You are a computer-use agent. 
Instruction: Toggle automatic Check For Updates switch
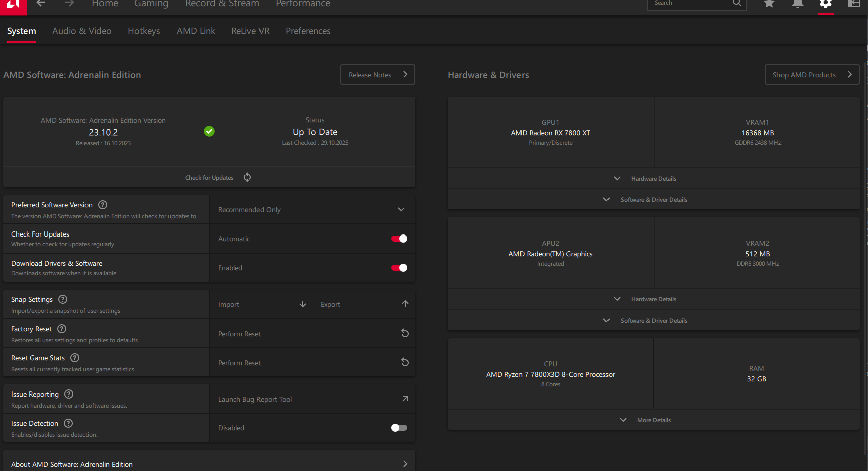pyautogui.click(x=399, y=239)
